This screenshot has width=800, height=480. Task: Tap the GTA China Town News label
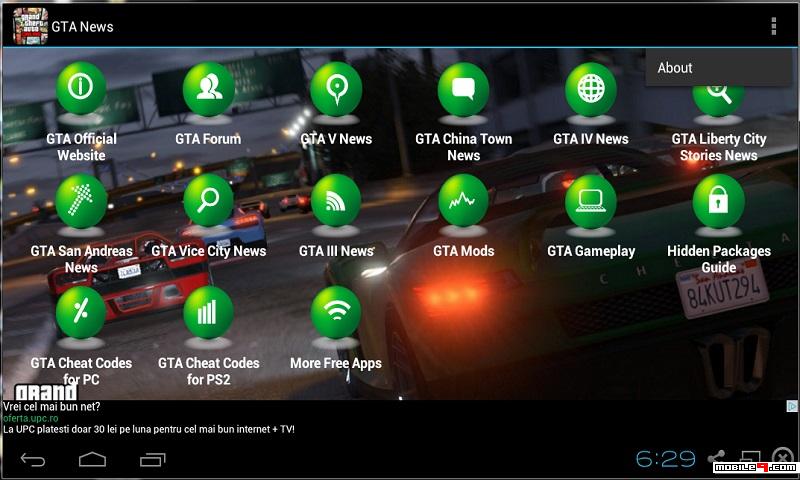click(463, 147)
